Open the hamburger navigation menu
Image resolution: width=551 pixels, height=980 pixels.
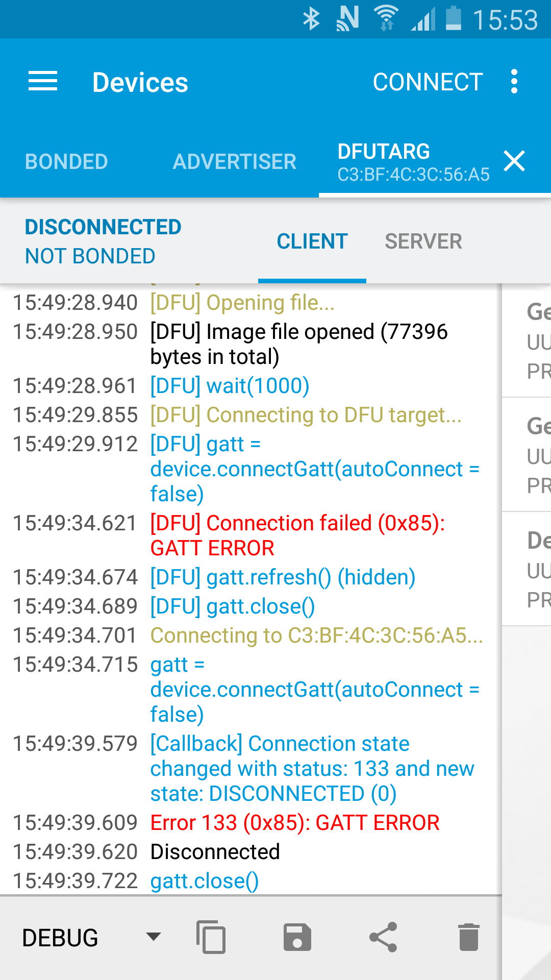pos(43,82)
